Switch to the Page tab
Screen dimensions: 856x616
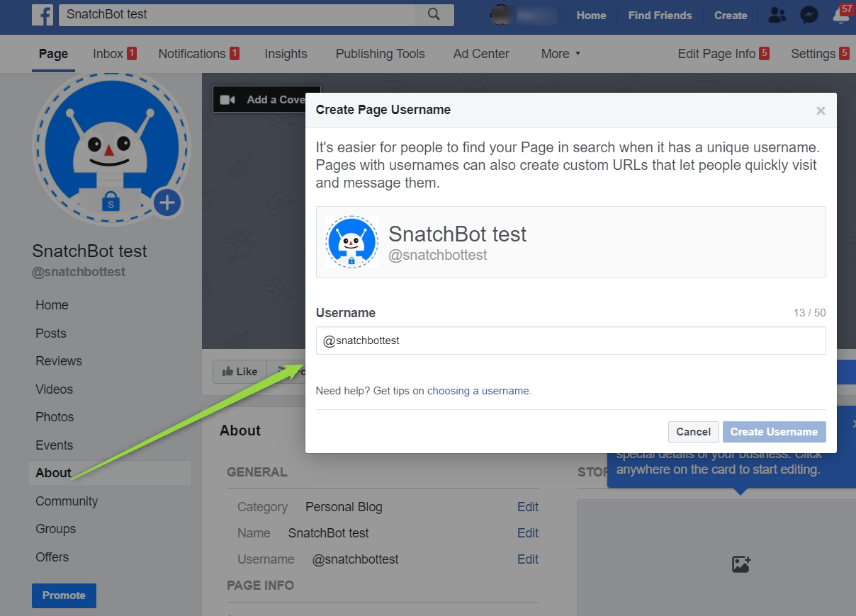click(53, 54)
